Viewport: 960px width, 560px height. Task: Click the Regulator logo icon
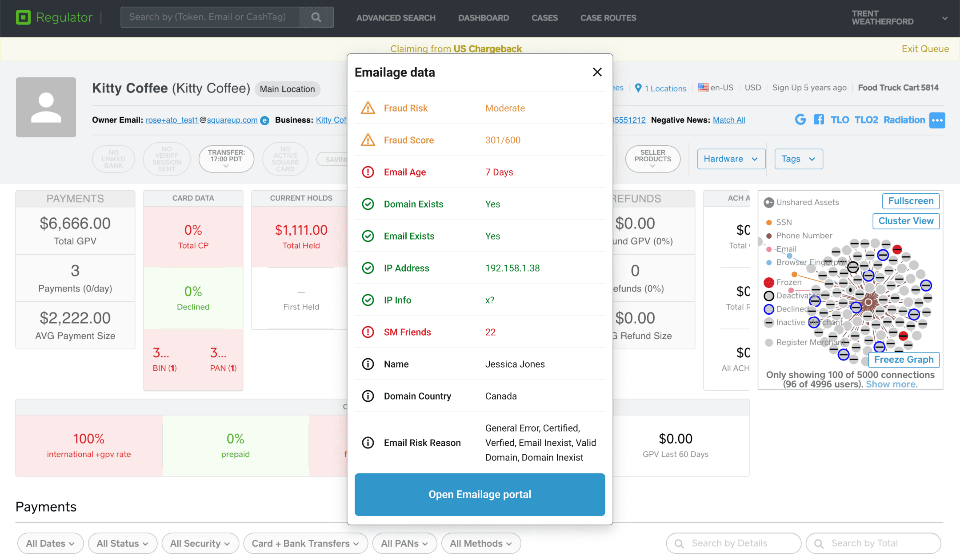[23, 17]
